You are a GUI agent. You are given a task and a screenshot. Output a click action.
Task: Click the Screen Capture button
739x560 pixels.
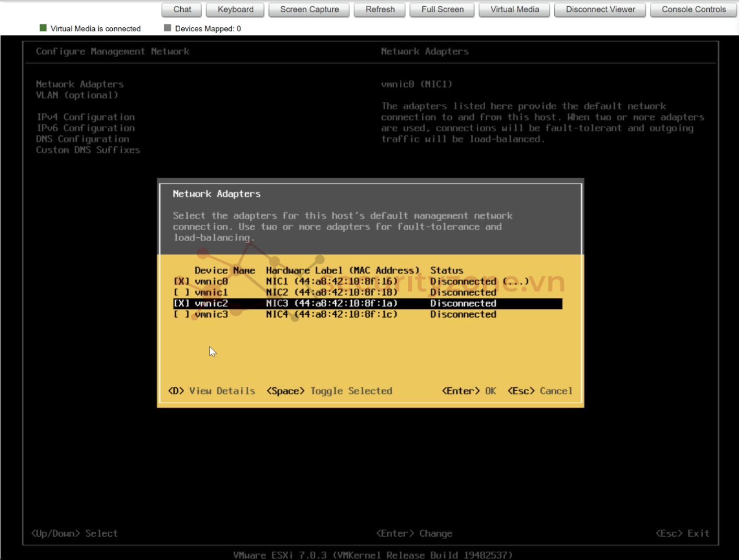(309, 9)
